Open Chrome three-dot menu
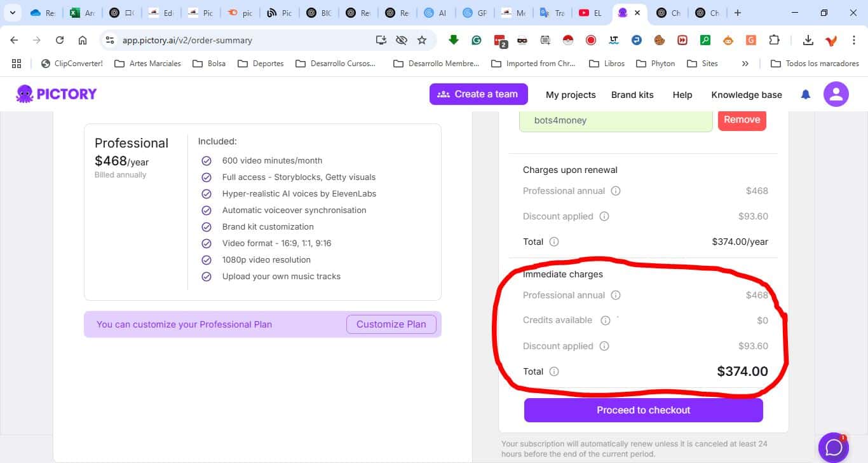Image resolution: width=868 pixels, height=463 pixels. pyautogui.click(x=854, y=40)
